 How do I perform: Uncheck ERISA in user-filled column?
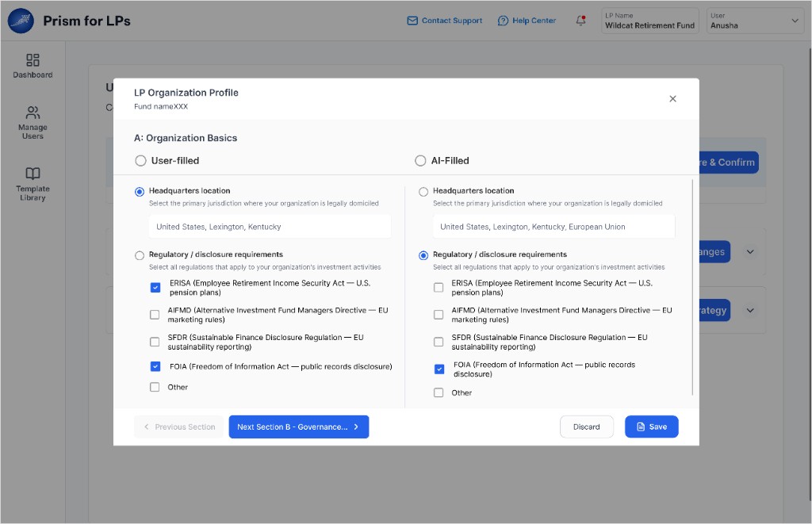tap(155, 288)
